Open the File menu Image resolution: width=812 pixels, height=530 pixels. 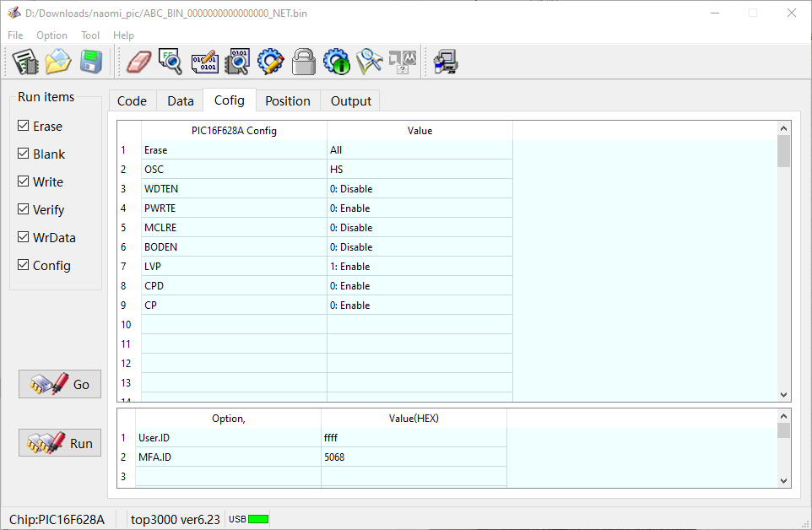point(15,35)
